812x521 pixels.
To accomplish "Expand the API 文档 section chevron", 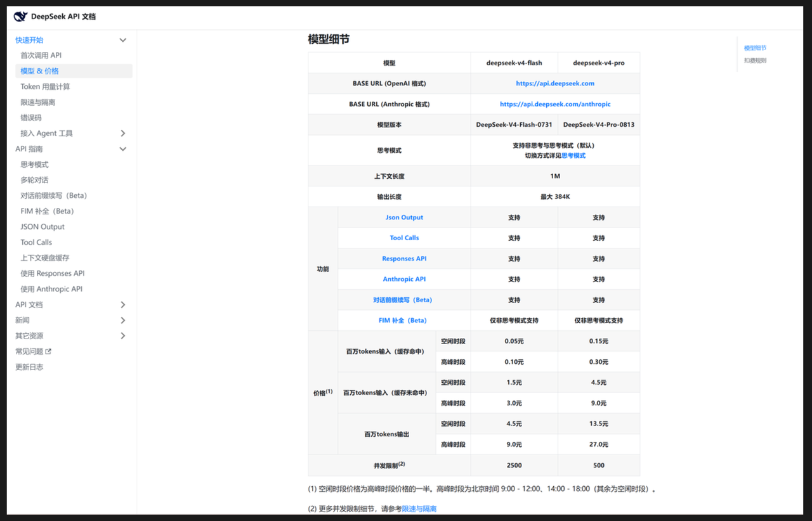I will click(x=123, y=305).
